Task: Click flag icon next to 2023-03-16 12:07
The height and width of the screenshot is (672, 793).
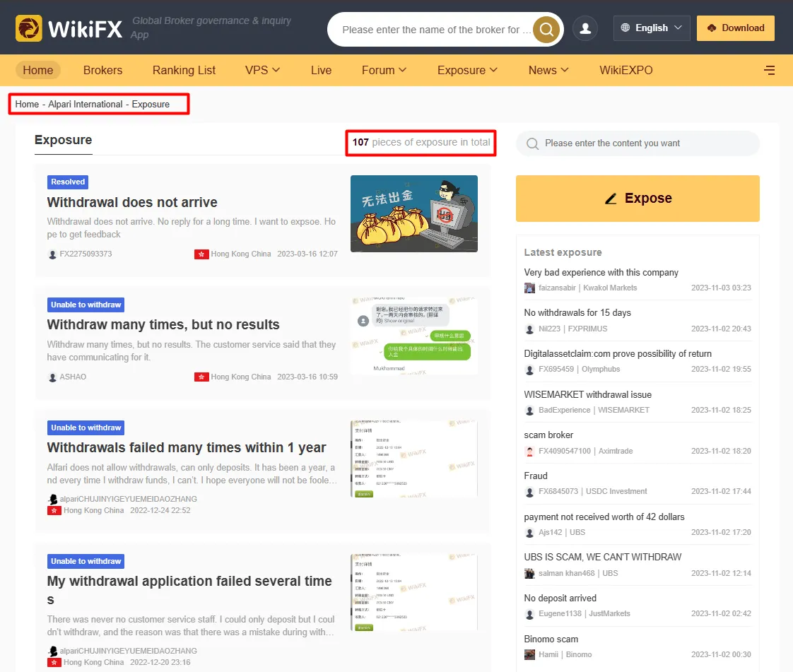Action: [201, 254]
